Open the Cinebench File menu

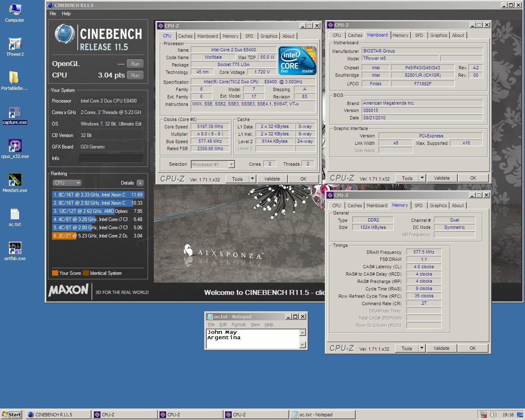[x=53, y=14]
